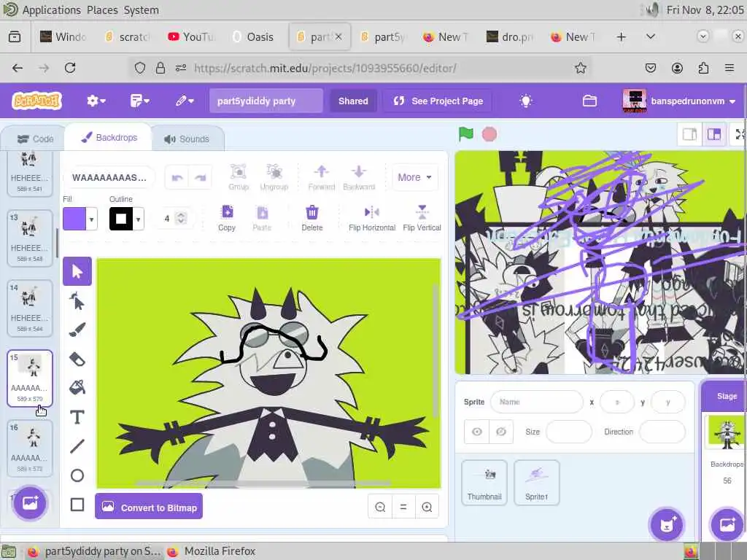747x560 pixels.
Task: Open the banspedrunonvm account menu
Action: coord(679,101)
